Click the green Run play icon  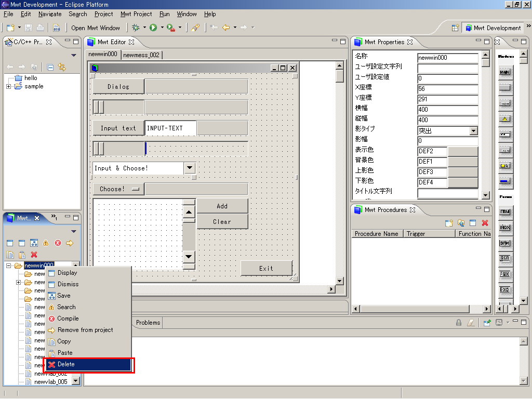coord(153,28)
